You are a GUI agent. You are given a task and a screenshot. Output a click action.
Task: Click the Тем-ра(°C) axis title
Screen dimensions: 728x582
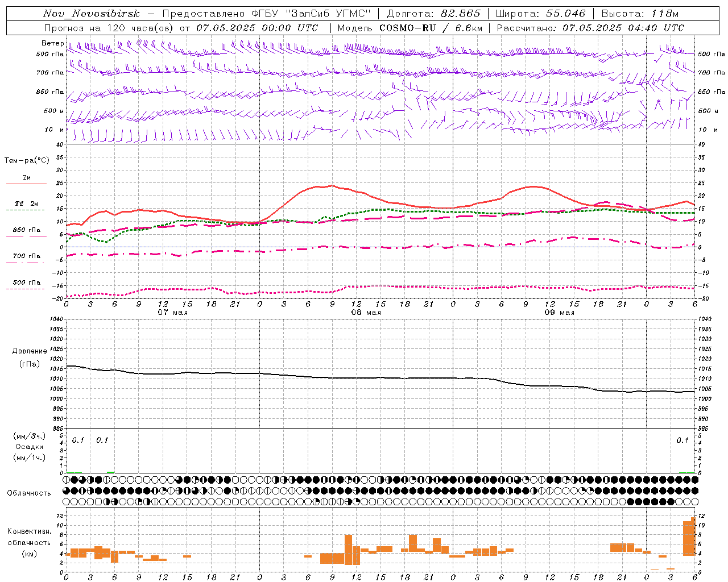tap(27, 160)
